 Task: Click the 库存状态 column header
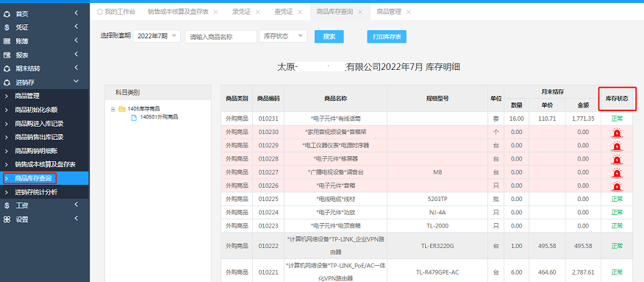(x=617, y=99)
